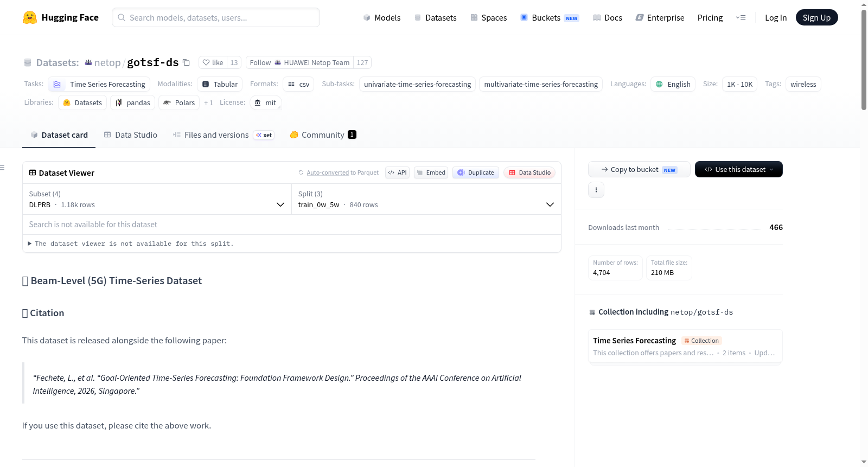Expand the viewer not available message
This screenshot has height=467, width=868.
[130, 244]
